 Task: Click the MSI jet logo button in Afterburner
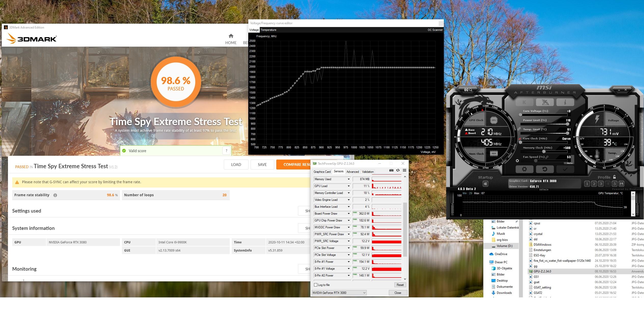(545, 102)
